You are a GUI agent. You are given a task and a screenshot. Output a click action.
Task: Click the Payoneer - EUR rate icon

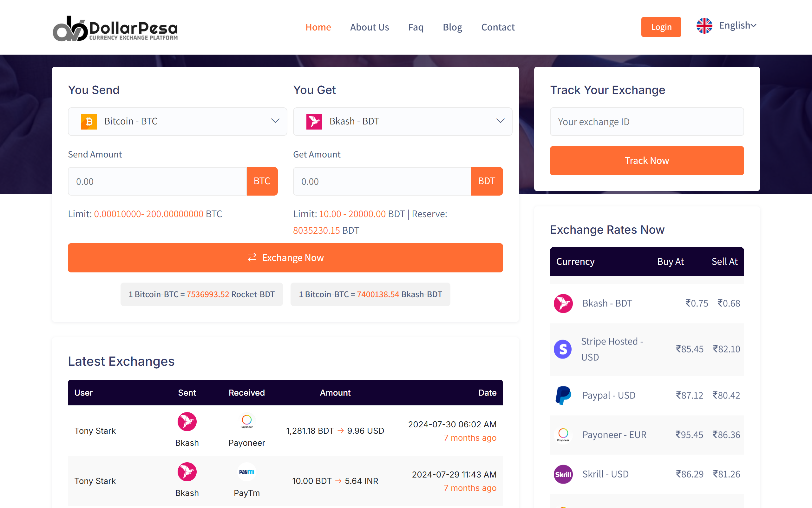[x=563, y=435]
